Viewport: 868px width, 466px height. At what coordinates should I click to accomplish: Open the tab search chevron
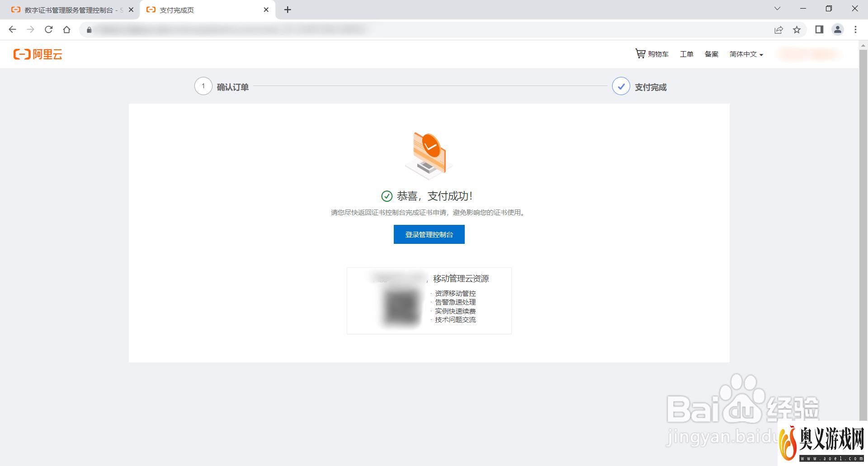(777, 9)
